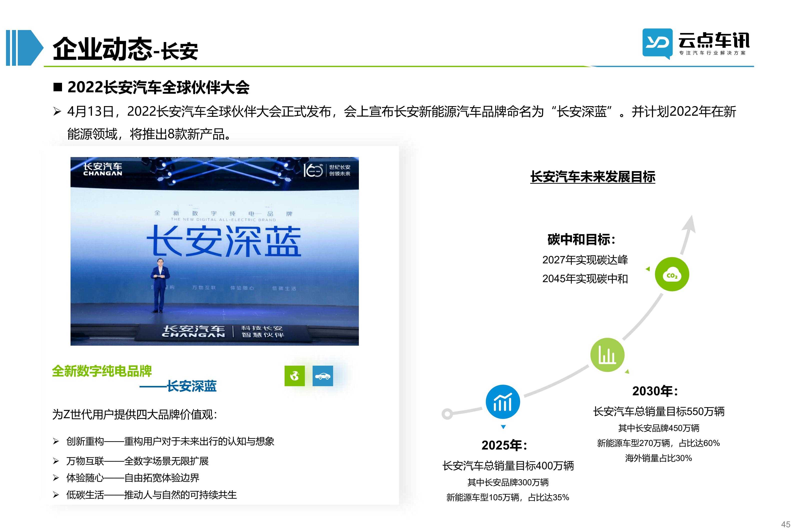Click the 创新重构 bullet line
The height and width of the screenshot is (532, 798).
pyautogui.click(x=164, y=441)
